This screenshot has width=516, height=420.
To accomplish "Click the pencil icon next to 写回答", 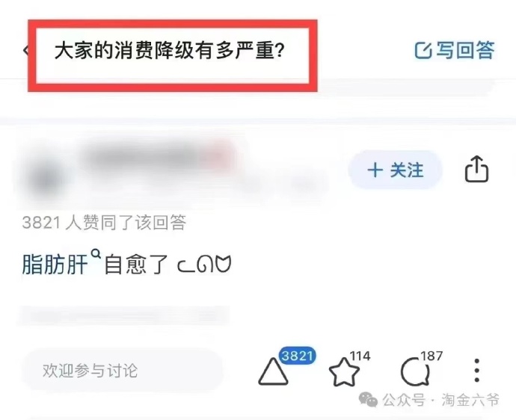I will tap(423, 50).
